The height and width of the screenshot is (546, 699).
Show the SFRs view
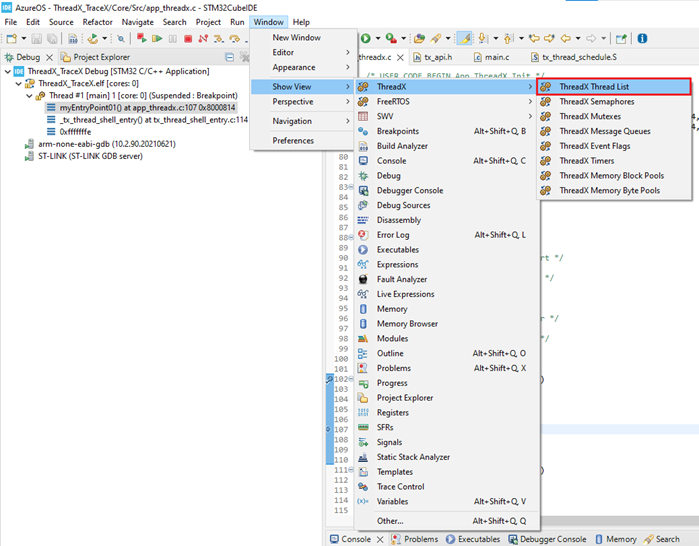(x=447, y=427)
